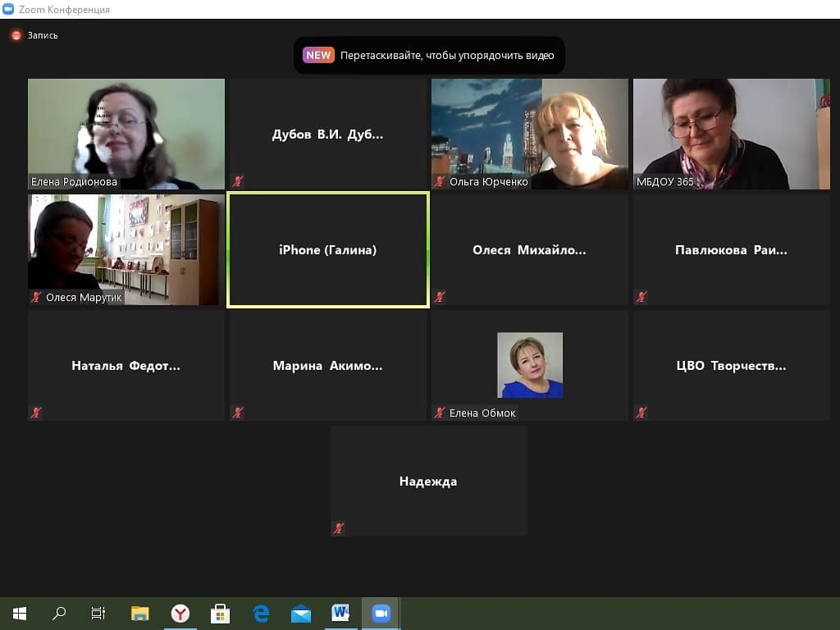This screenshot has width=840, height=630.
Task: Open the Mail app from the taskbar
Action: pos(301,614)
